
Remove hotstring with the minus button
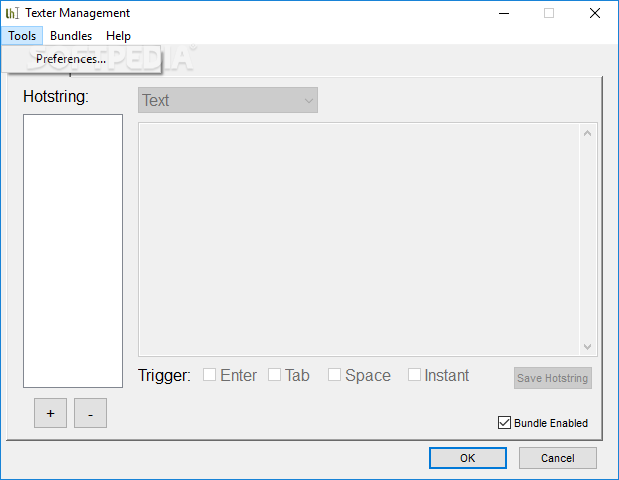click(x=90, y=413)
